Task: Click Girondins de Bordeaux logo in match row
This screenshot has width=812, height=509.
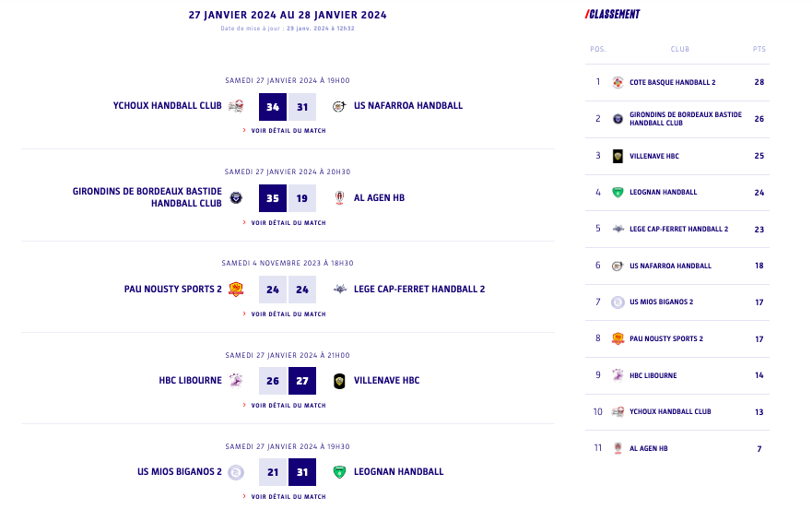Action: coord(237,197)
